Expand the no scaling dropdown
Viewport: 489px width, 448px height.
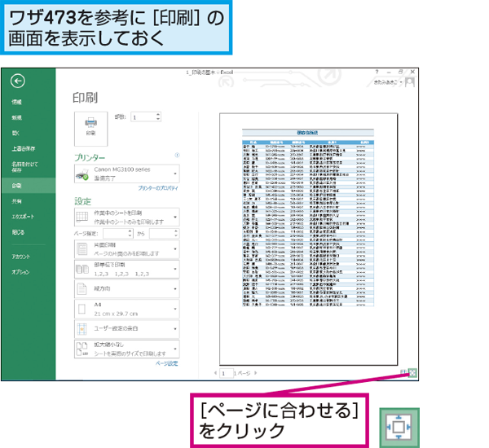point(127,349)
